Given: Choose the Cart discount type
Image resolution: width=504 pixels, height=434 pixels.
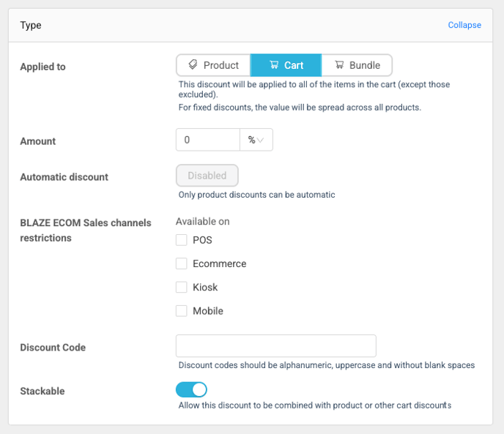Looking at the screenshot, I should click(286, 65).
